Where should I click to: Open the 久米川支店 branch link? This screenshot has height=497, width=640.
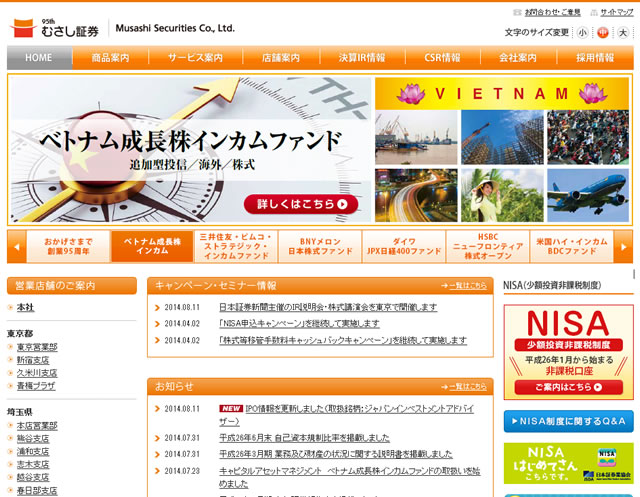coord(37,373)
